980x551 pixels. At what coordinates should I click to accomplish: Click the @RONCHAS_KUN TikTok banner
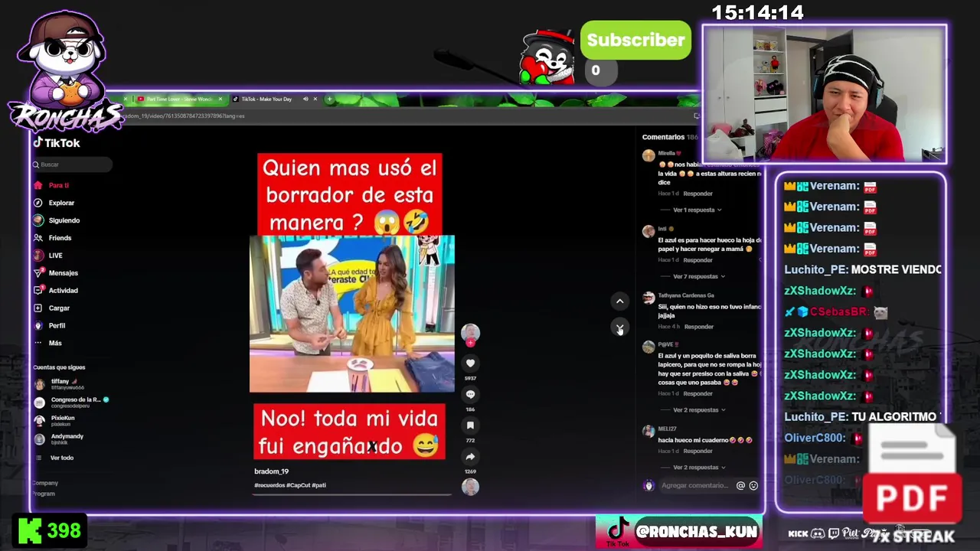point(678,532)
